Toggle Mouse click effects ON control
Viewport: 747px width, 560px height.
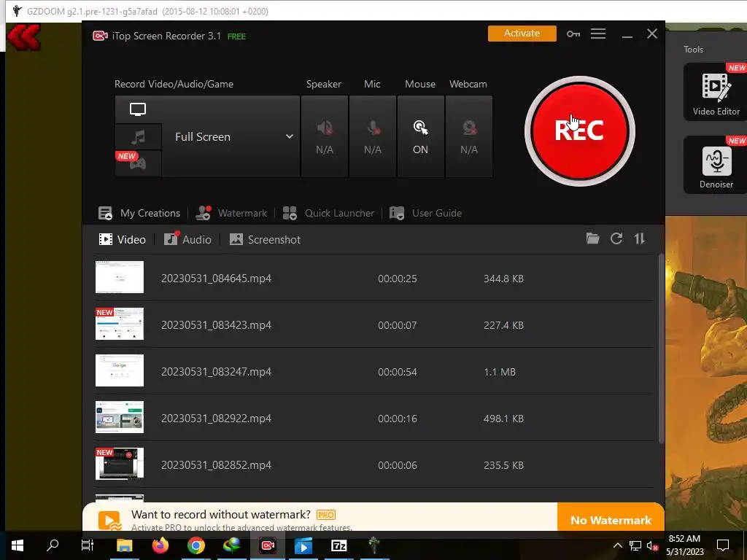click(420, 136)
